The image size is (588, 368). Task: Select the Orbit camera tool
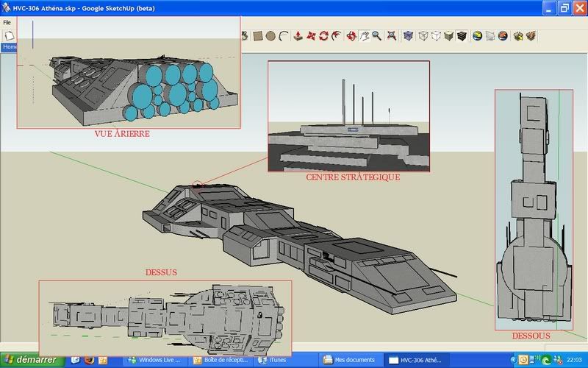(351, 36)
